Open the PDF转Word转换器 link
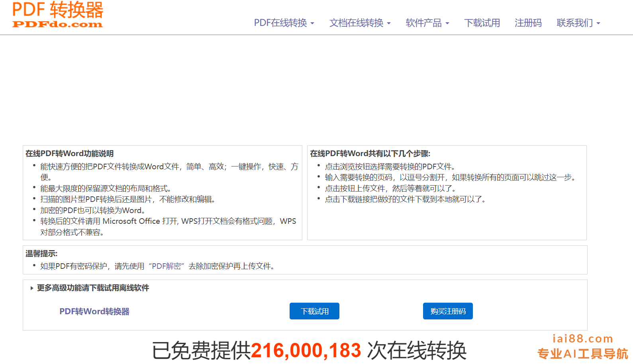Viewport: 633px width, 364px height. tap(94, 311)
